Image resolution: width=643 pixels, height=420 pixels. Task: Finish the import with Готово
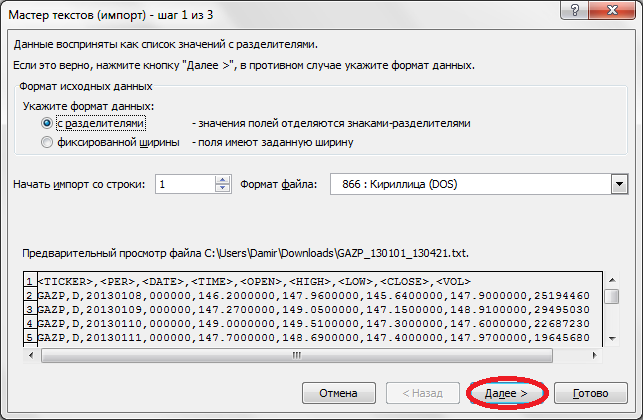(590, 393)
